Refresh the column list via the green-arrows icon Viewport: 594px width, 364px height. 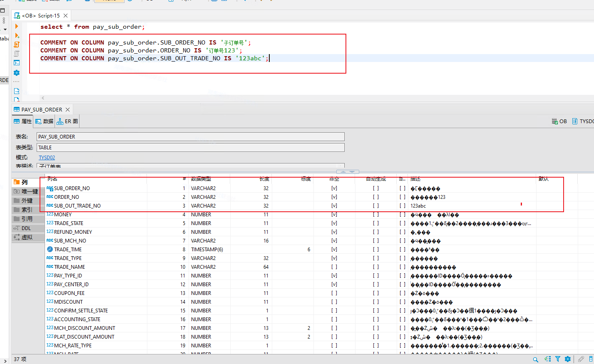coord(547,359)
